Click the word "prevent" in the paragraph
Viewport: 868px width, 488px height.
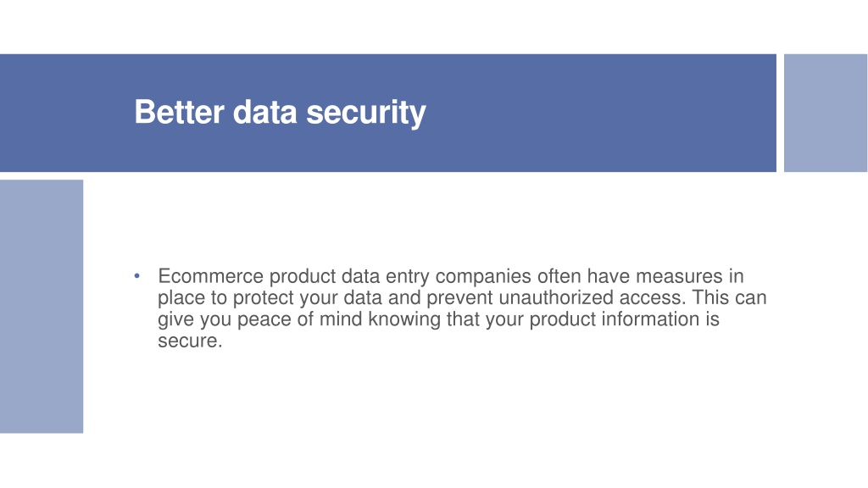tap(459, 297)
